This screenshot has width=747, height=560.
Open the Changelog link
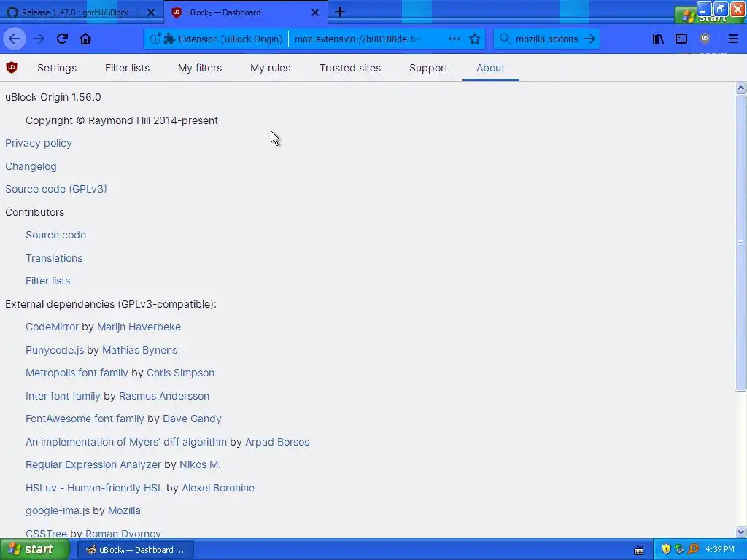(31, 166)
